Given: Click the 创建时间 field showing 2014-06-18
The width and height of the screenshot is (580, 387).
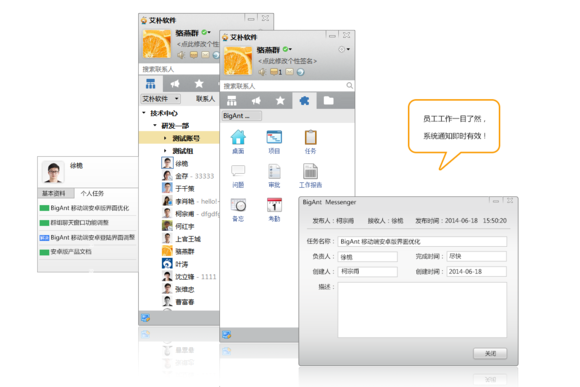Looking at the screenshot, I should (476, 272).
